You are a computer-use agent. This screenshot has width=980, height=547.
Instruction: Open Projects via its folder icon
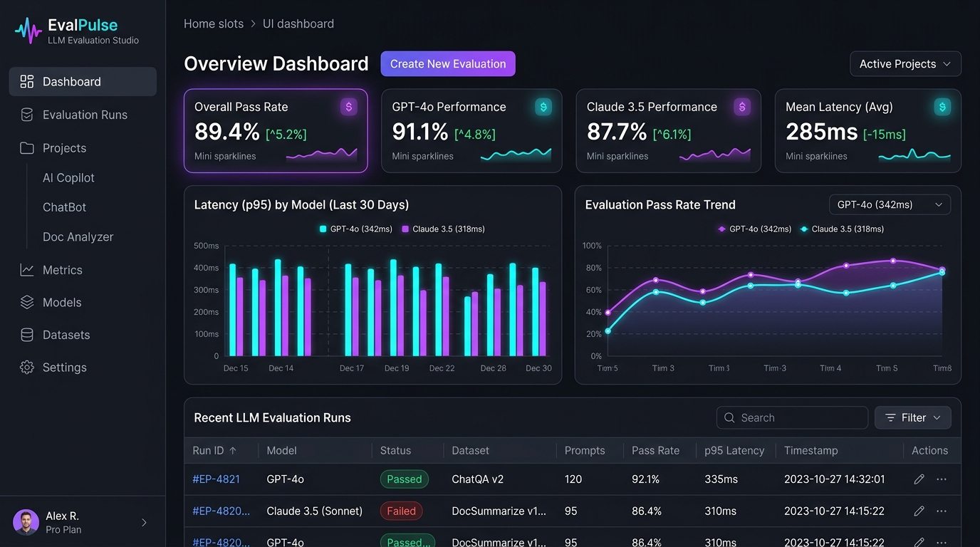coord(27,148)
